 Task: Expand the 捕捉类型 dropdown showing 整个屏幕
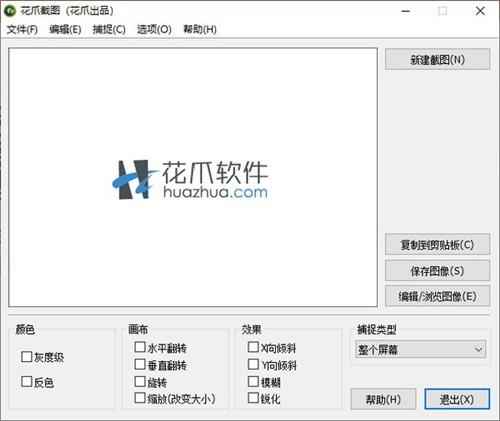click(x=421, y=349)
